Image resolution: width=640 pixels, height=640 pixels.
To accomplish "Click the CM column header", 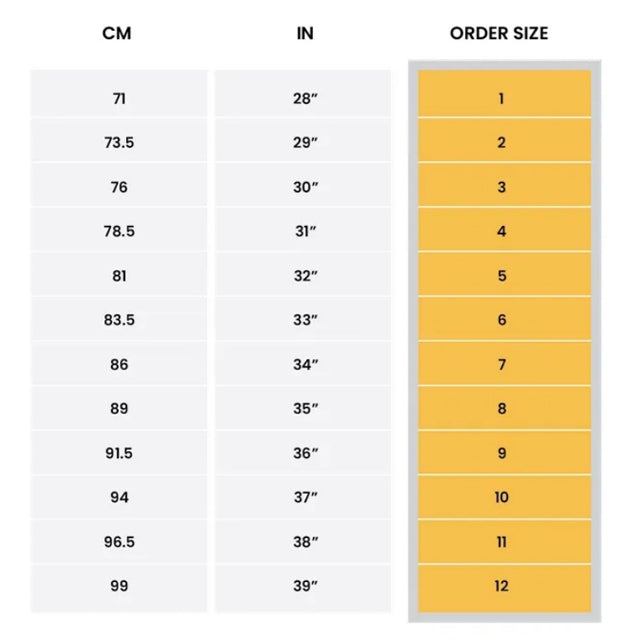I will pyautogui.click(x=117, y=33).
